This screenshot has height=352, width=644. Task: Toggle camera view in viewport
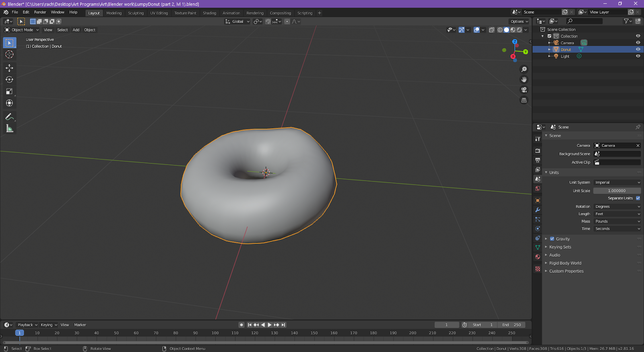click(x=524, y=90)
